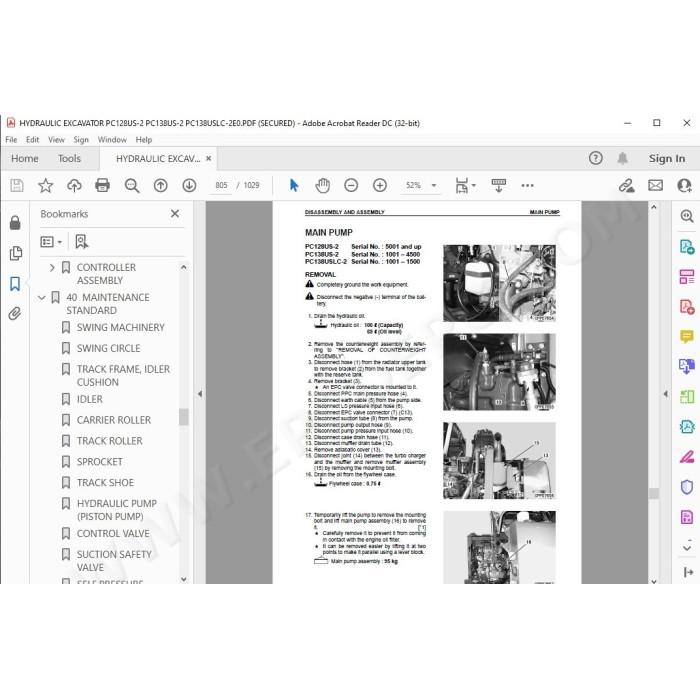700x700 pixels.
Task: Open the Help menu
Action: (x=144, y=140)
